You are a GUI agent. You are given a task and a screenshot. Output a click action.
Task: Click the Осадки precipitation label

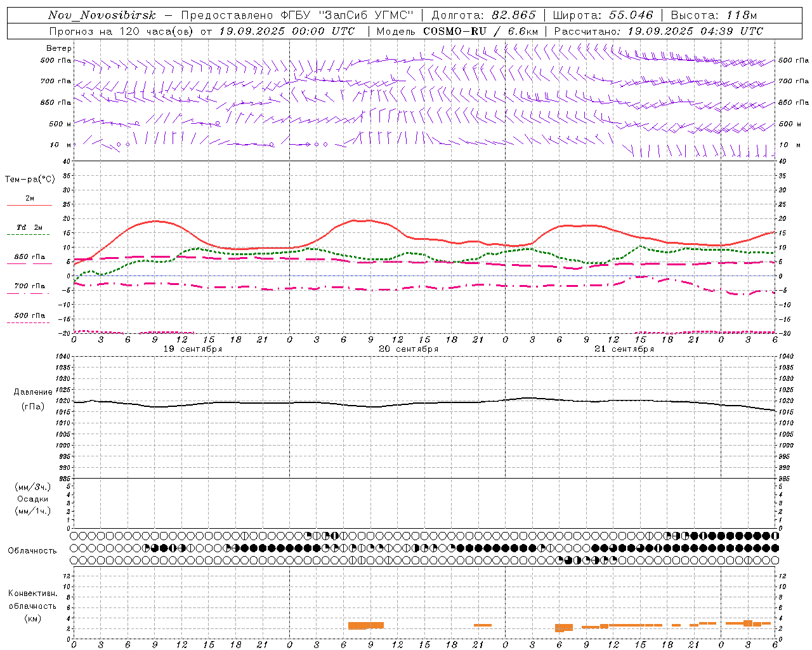click(32, 499)
